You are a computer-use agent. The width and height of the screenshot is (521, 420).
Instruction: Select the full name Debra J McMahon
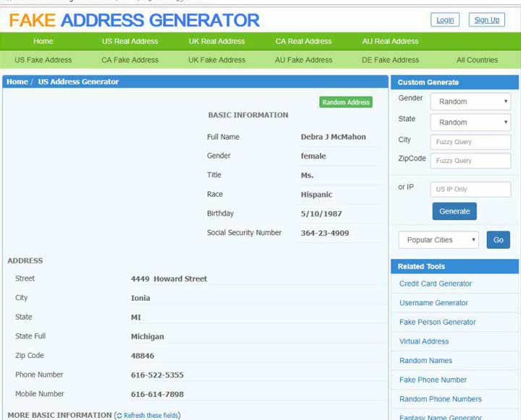click(334, 137)
